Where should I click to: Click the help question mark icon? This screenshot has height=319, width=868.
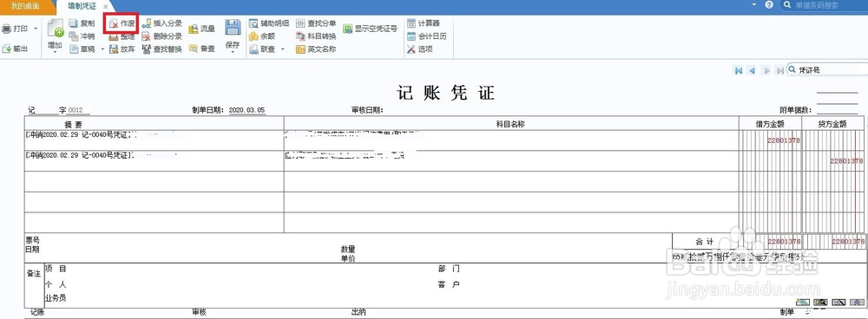coord(769,5)
